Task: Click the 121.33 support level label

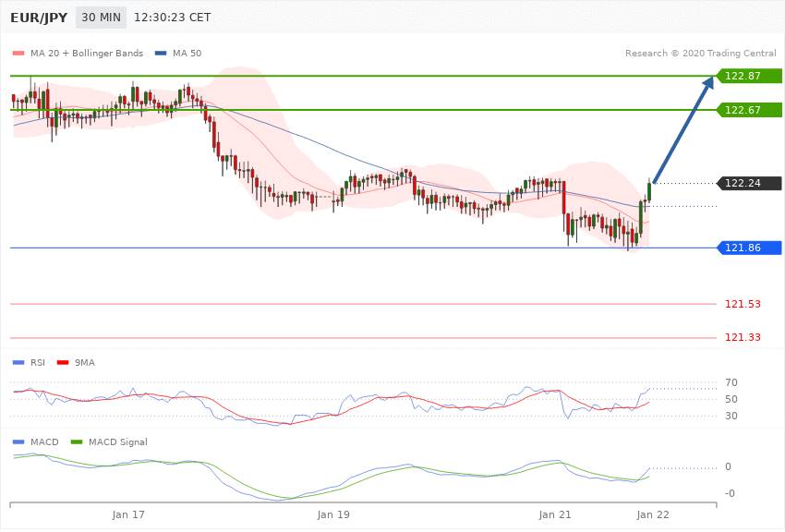Action: click(x=743, y=337)
